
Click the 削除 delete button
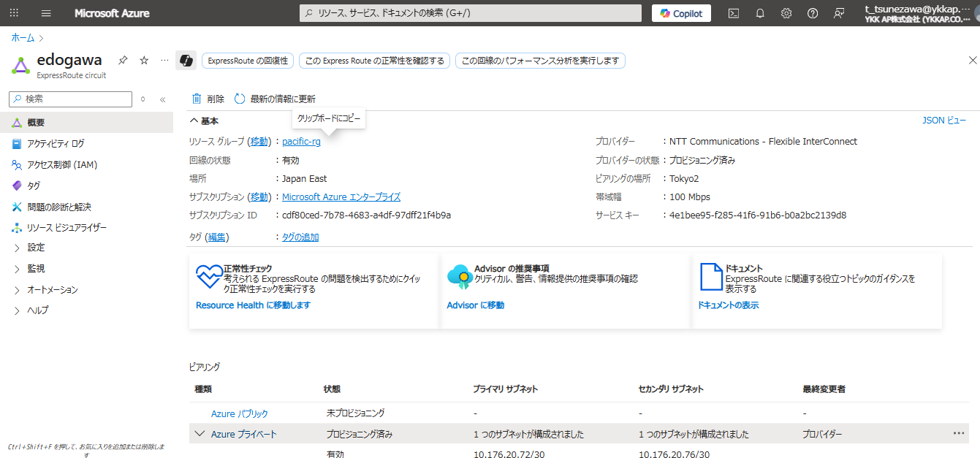click(208, 99)
